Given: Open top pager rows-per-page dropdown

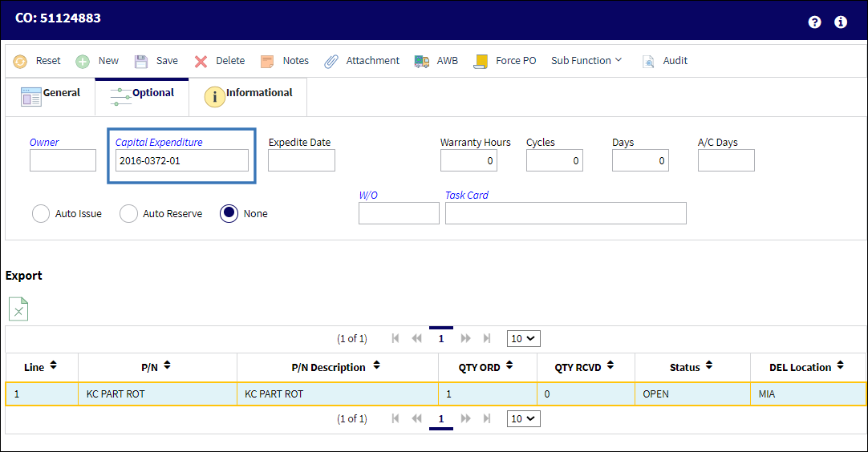Looking at the screenshot, I should 523,338.
